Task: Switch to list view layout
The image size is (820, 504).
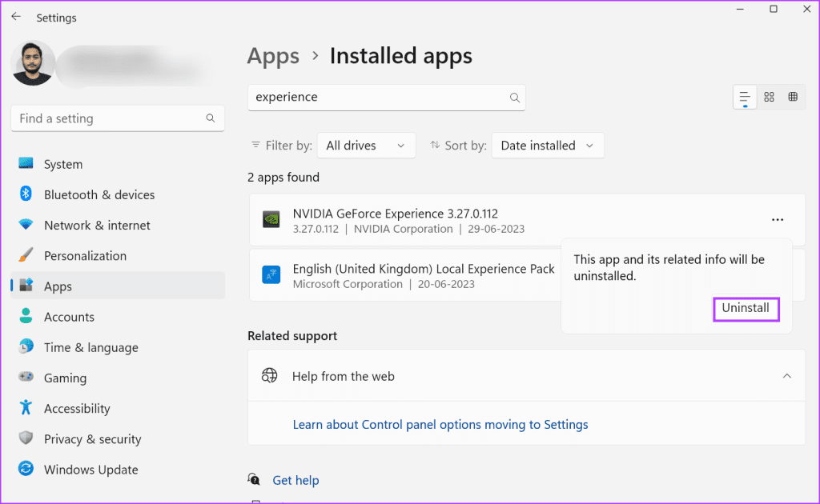Action: (744, 96)
